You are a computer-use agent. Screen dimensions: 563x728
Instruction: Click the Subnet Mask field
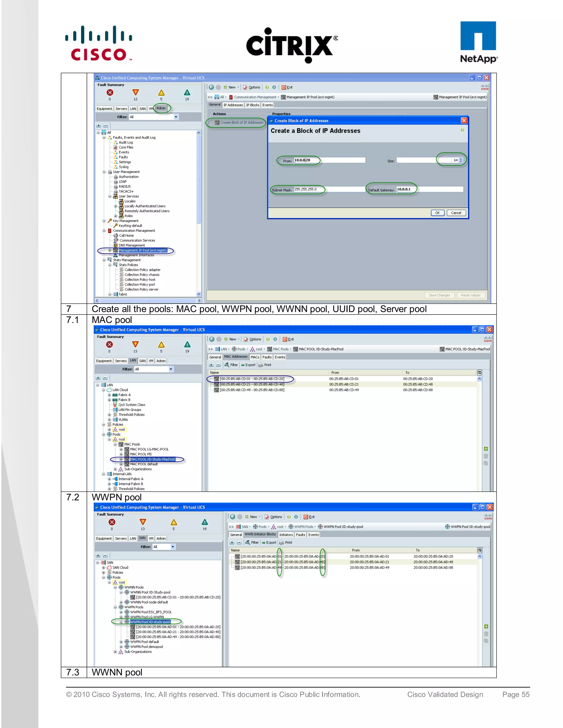tap(329, 189)
